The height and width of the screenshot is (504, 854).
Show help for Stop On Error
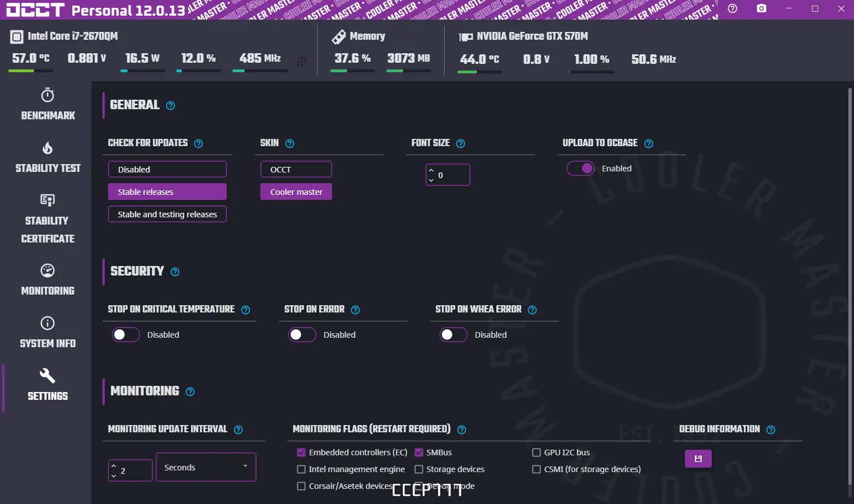[355, 310]
